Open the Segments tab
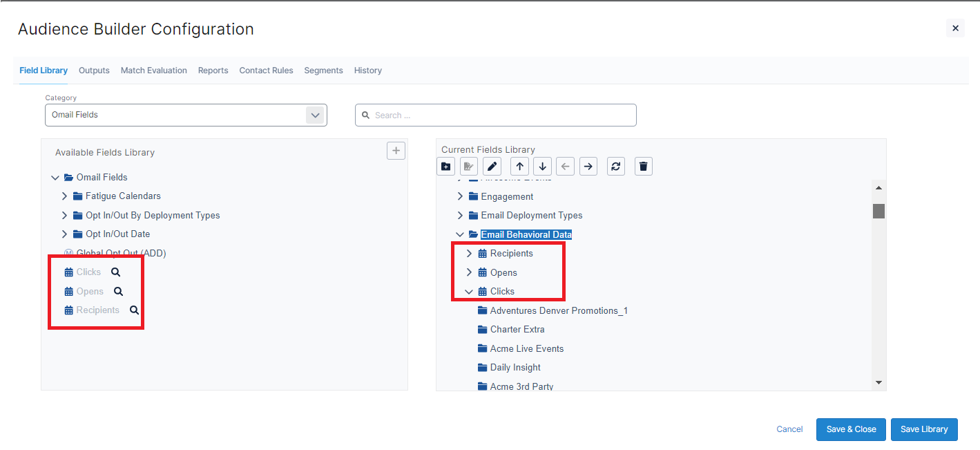 point(323,71)
